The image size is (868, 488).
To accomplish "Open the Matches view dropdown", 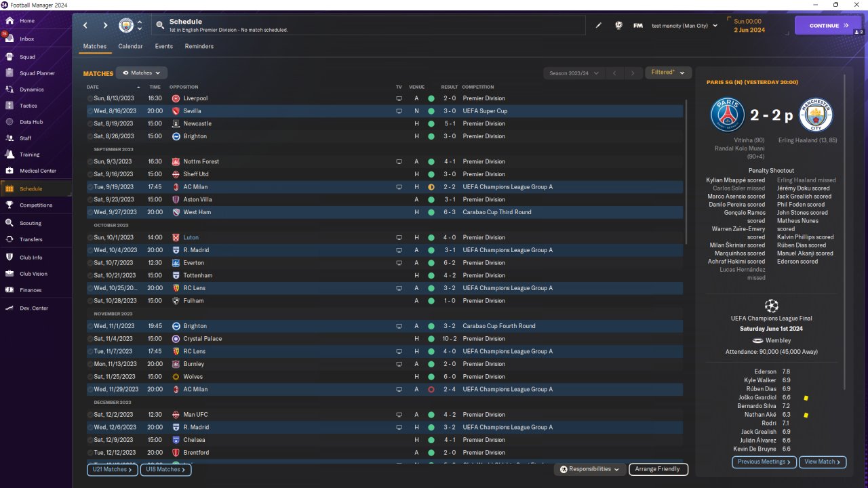I will click(142, 73).
